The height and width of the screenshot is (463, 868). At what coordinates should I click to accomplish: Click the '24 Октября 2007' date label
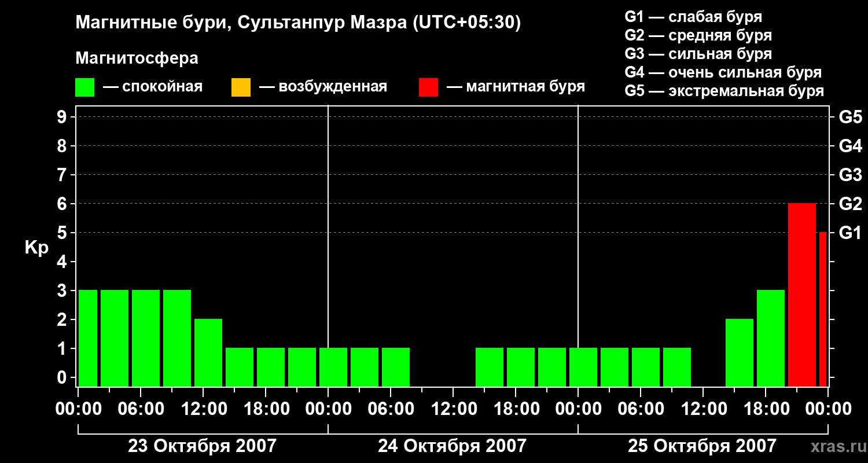pyautogui.click(x=452, y=446)
